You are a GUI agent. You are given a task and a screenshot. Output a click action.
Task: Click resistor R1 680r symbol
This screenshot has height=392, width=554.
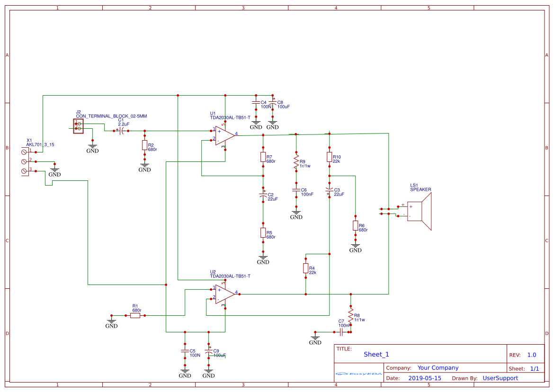coord(135,315)
